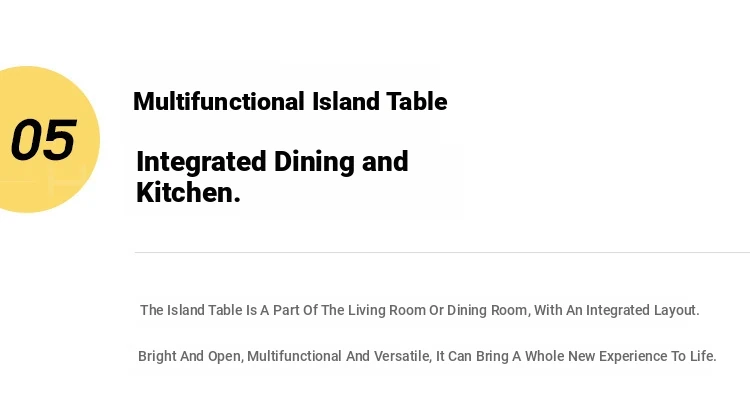
Task: Click the thin horizontal divider line
Action: 442,252
